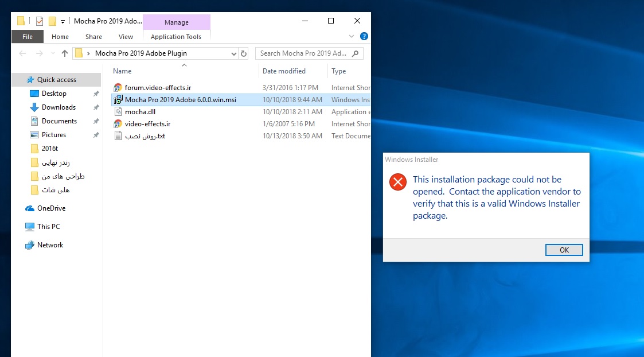Click OK in the Windows Installer dialog
Image resolution: width=644 pixels, height=357 pixels.
(x=564, y=250)
